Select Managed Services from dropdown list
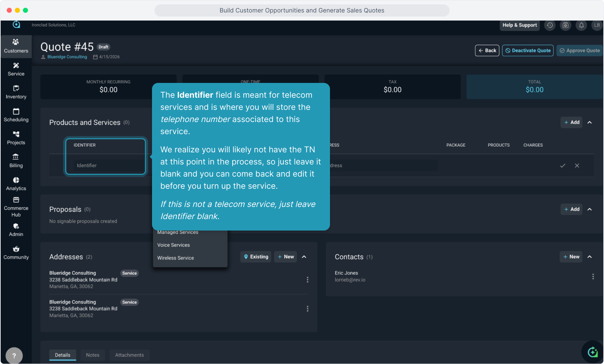The width and height of the screenshot is (604, 364). click(x=190, y=233)
